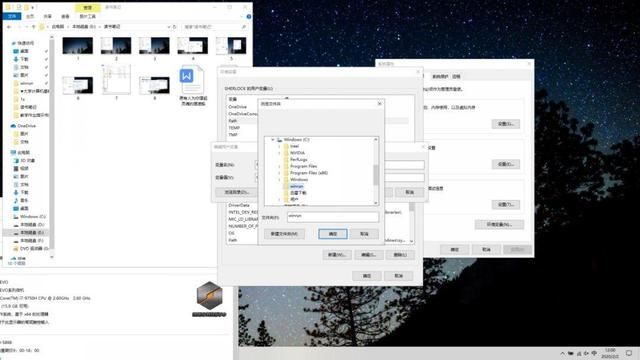Switch to 系统保护 tab in System Properties
Screen dimensions: 640x360
pyautogui.click(x=440, y=76)
